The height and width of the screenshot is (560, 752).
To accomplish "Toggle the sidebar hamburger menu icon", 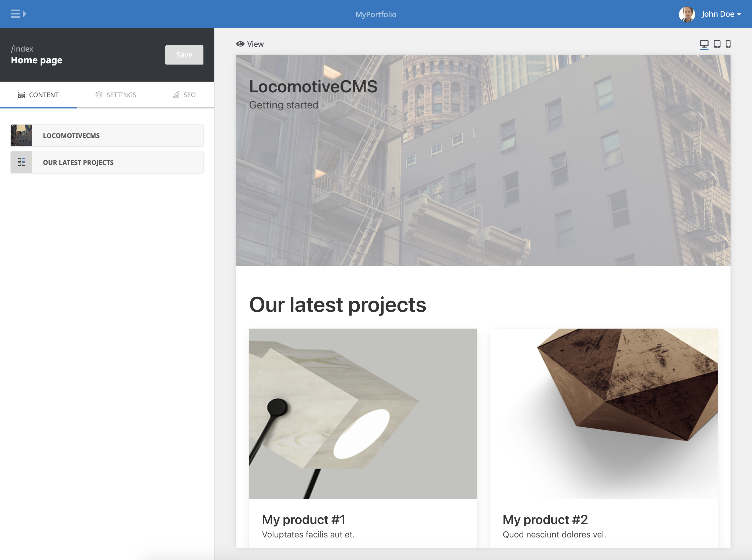I will coord(18,14).
